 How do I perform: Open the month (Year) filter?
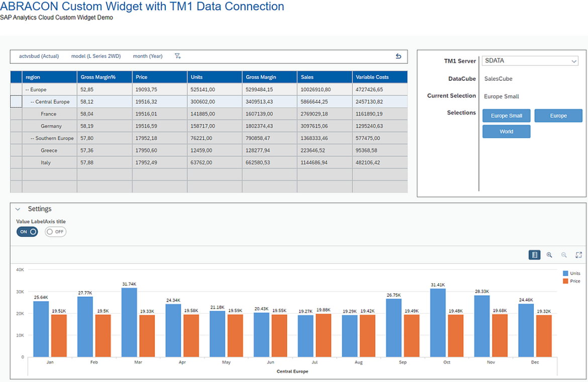click(148, 56)
